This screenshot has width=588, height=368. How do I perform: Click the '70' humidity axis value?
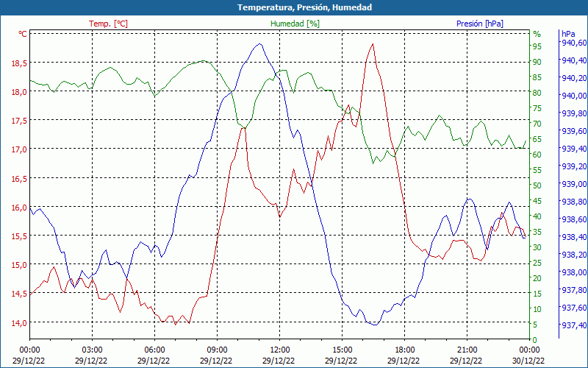click(537, 124)
